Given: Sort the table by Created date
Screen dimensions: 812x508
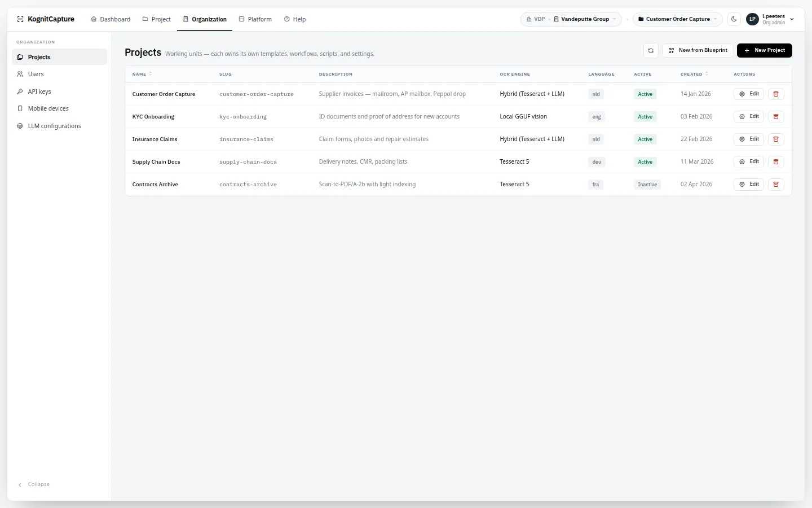Looking at the screenshot, I should coord(694,74).
